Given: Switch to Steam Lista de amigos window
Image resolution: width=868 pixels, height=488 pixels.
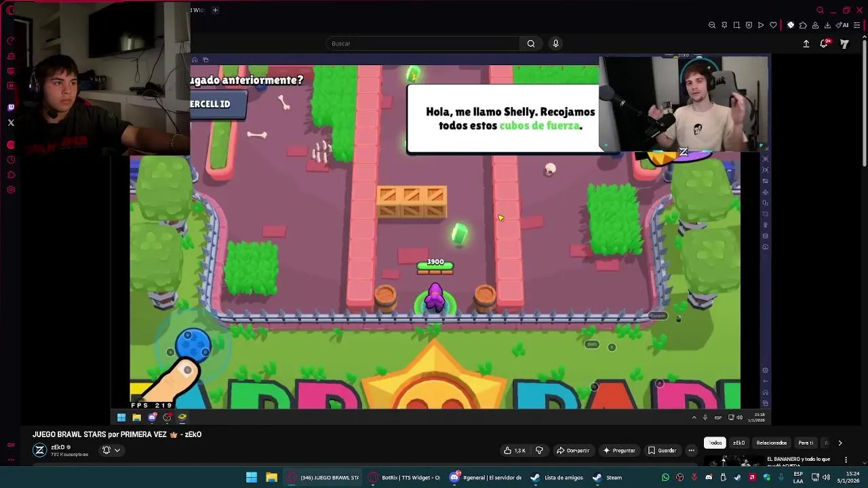Looking at the screenshot, I should pyautogui.click(x=557, y=477).
